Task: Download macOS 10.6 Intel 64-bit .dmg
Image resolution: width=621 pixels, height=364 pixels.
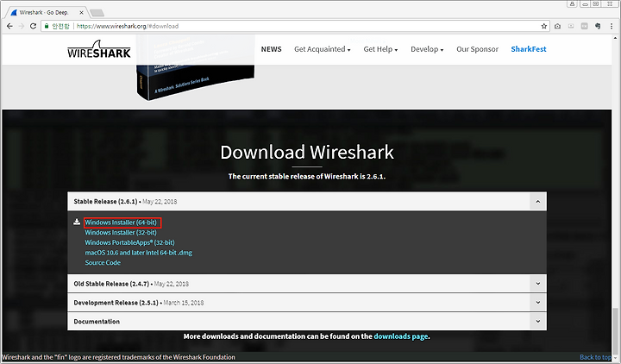Action: click(x=139, y=253)
